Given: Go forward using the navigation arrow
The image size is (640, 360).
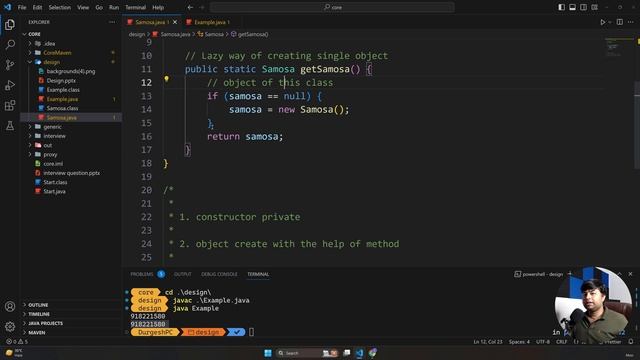Looking at the screenshot, I should [202, 7].
